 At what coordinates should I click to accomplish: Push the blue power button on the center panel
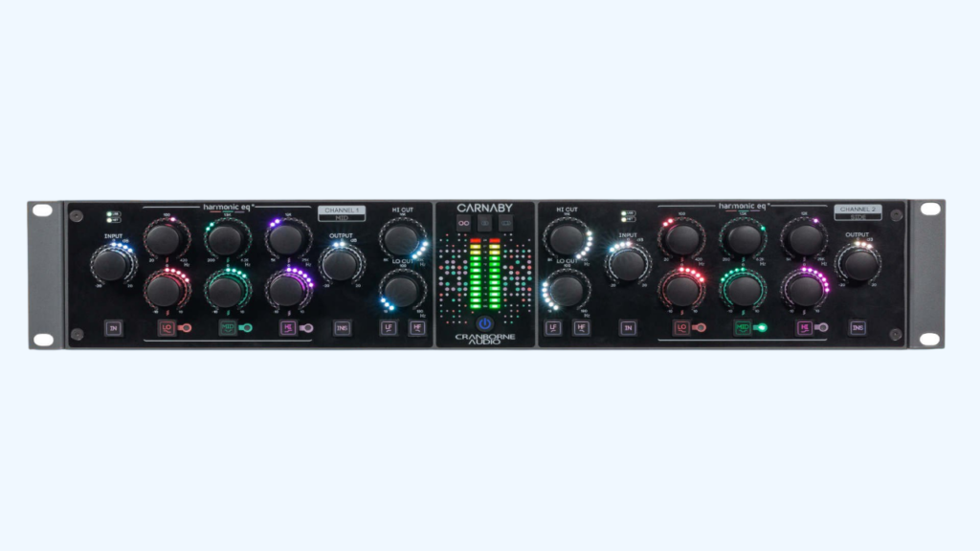click(x=484, y=323)
